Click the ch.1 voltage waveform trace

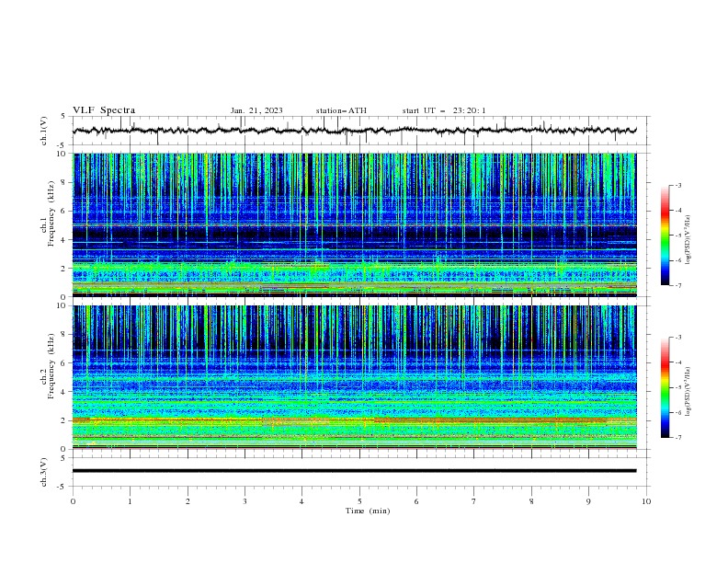[355, 131]
